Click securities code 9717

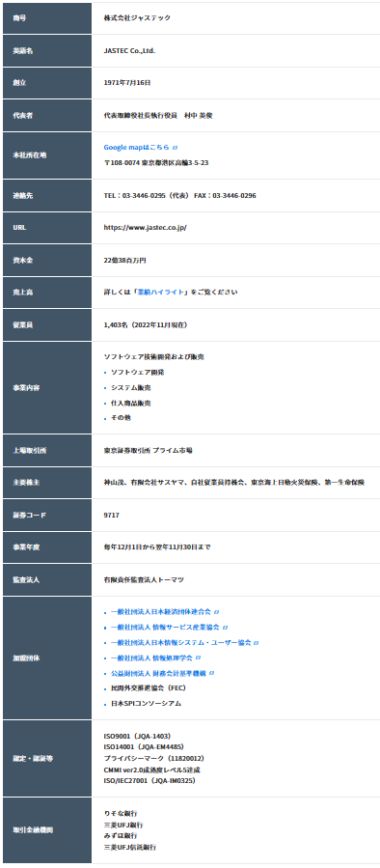(111, 515)
